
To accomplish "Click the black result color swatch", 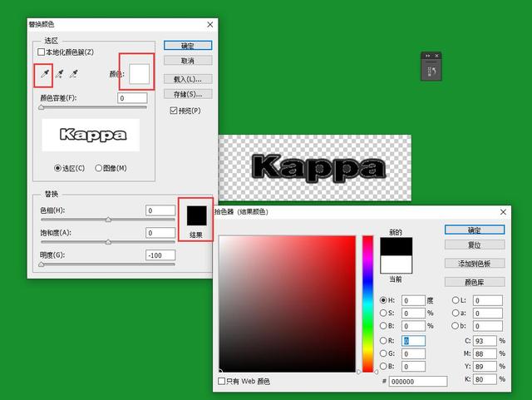I will coord(197,215).
